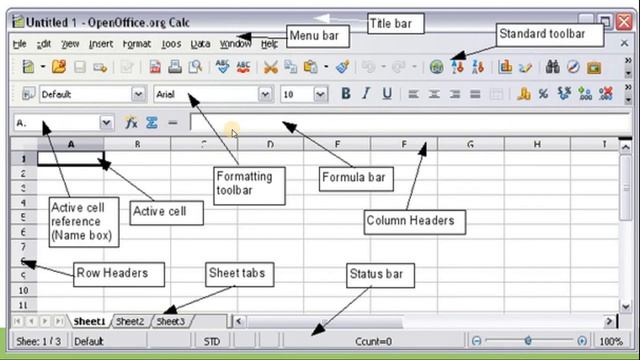Click the zoom in plus button
Image resolution: width=640 pixels, height=360 pixels.
click(x=582, y=341)
